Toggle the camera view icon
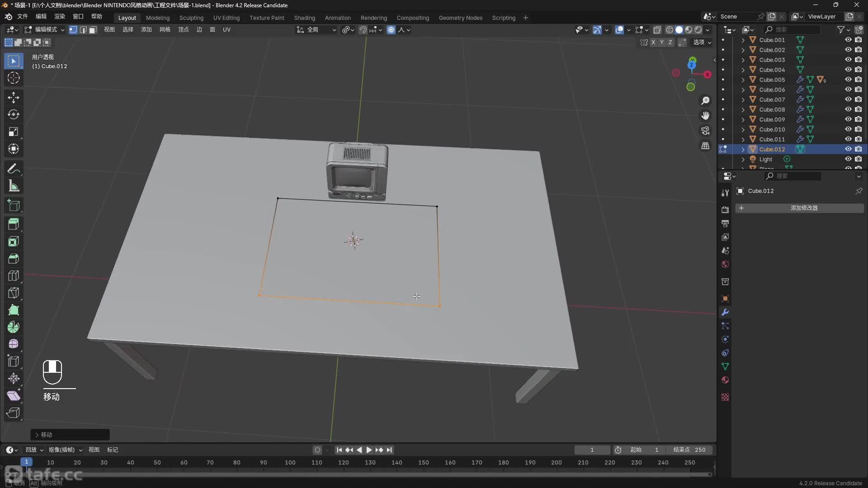The width and height of the screenshot is (868, 488). 705,131
